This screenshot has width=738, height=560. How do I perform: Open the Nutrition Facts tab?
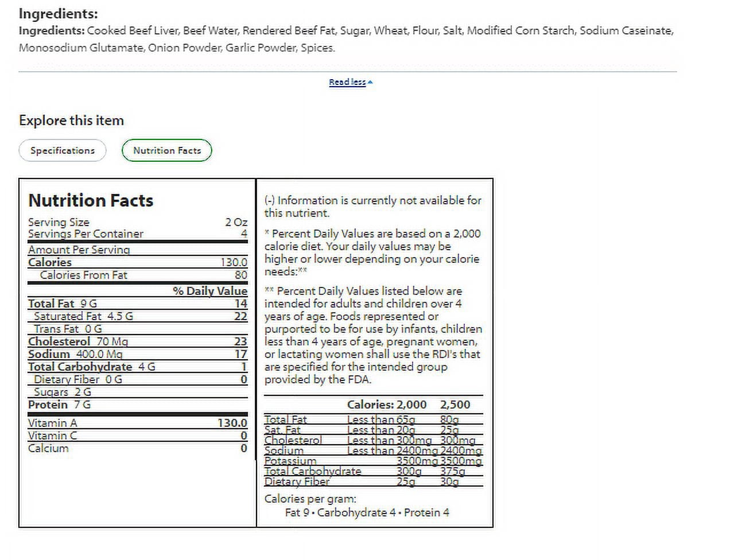167,150
